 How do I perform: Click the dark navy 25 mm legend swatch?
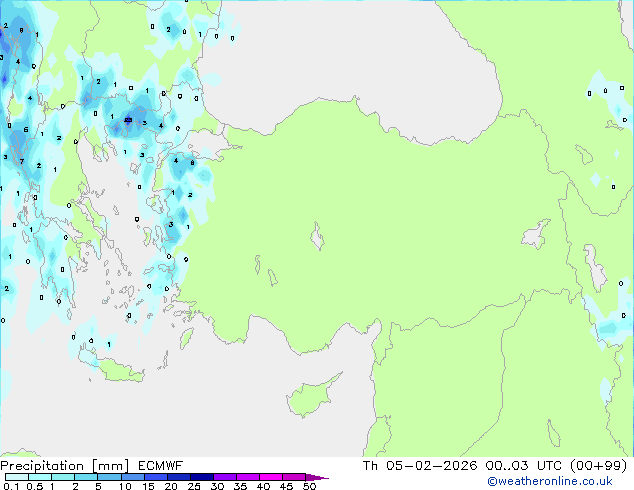point(202,477)
